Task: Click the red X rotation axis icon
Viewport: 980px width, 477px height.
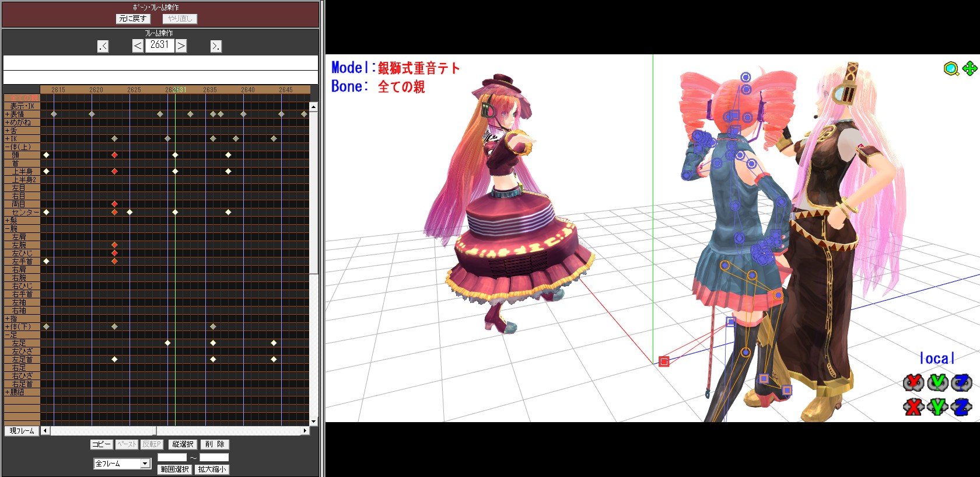Action: point(913,382)
